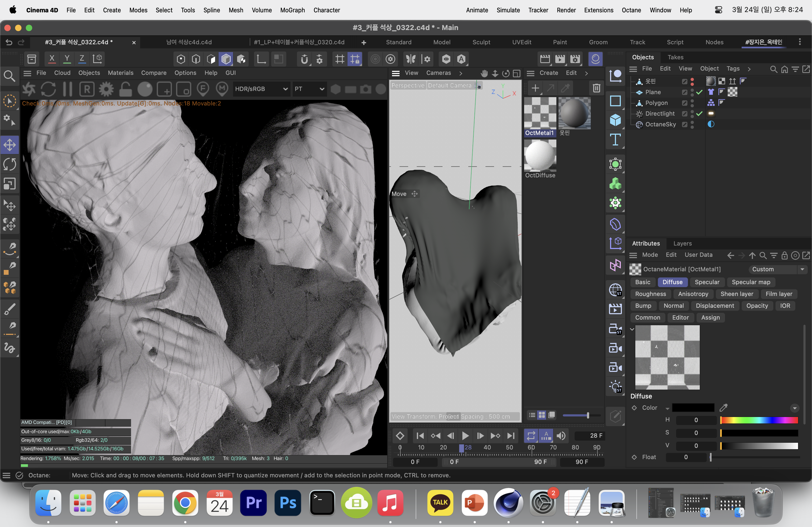Open the Materials menu in Octane viewer
This screenshot has height=527, width=812.
[x=121, y=73]
